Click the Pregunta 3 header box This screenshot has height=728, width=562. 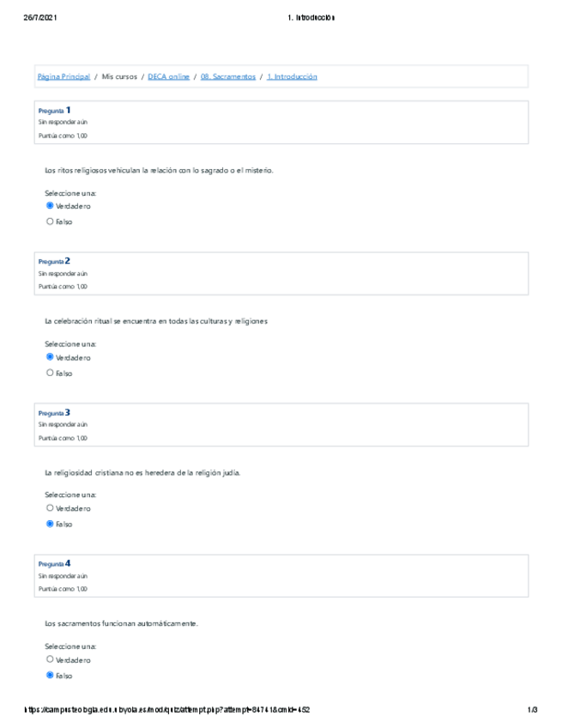pyautogui.click(x=281, y=425)
